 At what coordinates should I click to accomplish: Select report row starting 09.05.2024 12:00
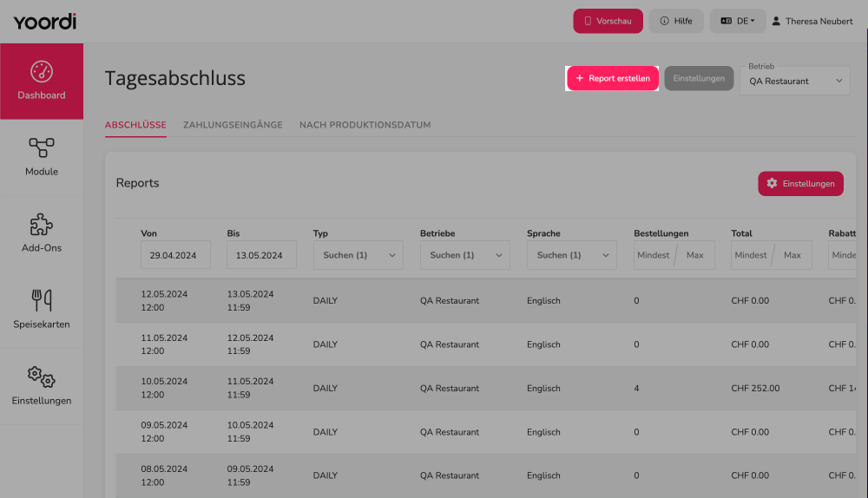[486, 432]
